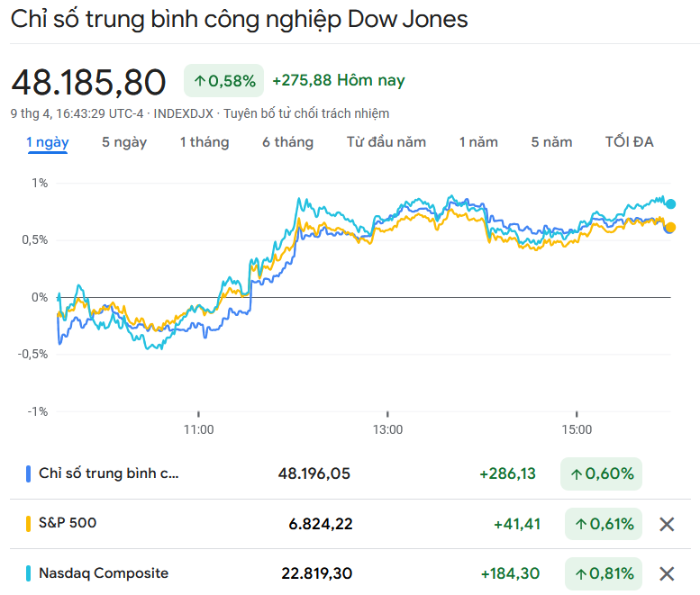Click the yellow S&P 500 chart end point
Image resolution: width=700 pixels, height=595 pixels.
pyautogui.click(x=670, y=227)
